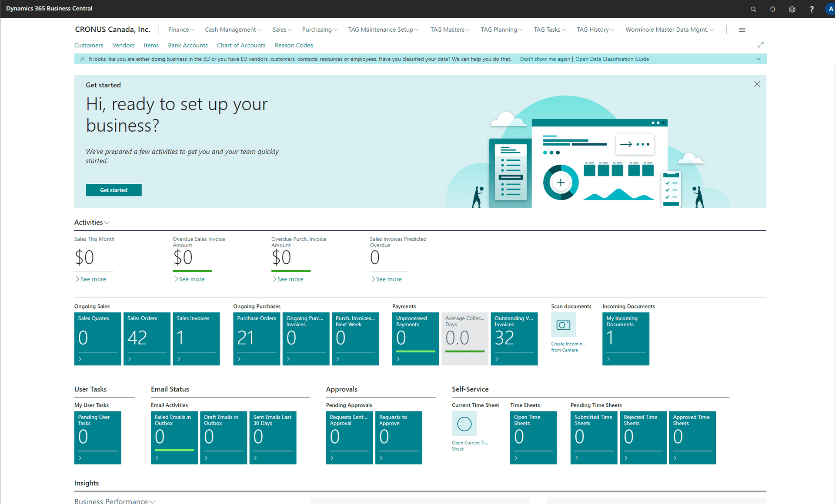835x504 pixels.
Task: Expand the TAG Tasks menu
Action: point(550,30)
